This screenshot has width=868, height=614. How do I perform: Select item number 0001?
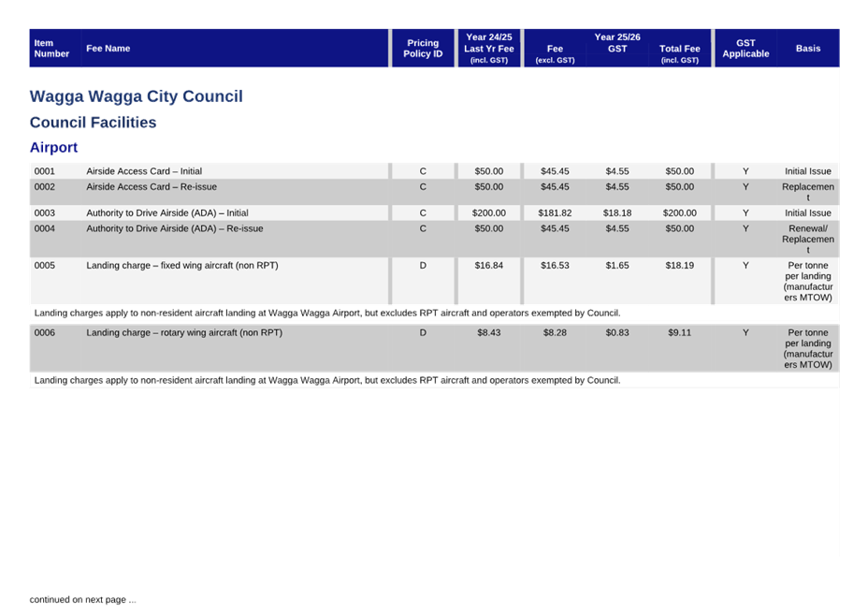(45, 171)
